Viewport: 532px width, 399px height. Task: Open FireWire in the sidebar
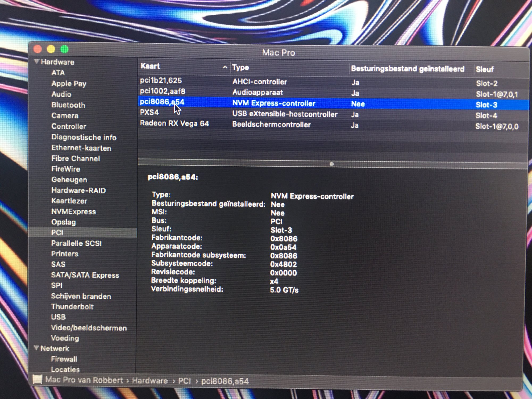[x=65, y=169]
